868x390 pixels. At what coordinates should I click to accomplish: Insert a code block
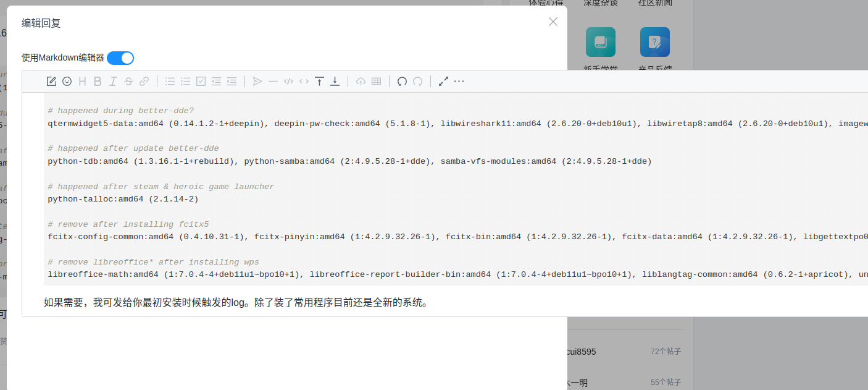(x=288, y=81)
